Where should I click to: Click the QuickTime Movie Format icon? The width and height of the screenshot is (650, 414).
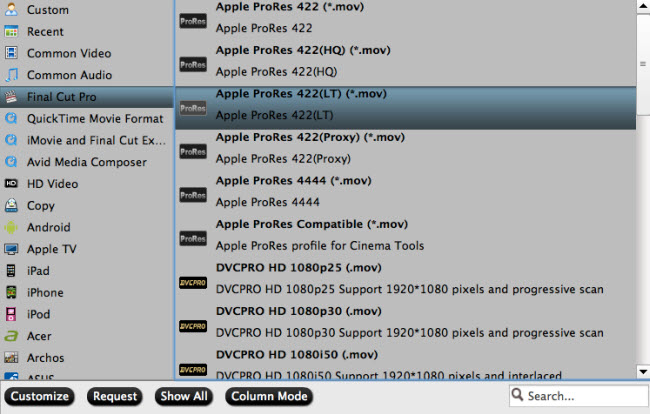pyautogui.click(x=11, y=119)
